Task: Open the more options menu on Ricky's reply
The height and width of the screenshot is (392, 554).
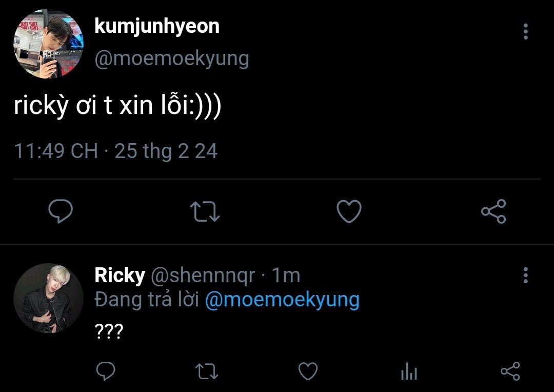Action: coord(526,275)
